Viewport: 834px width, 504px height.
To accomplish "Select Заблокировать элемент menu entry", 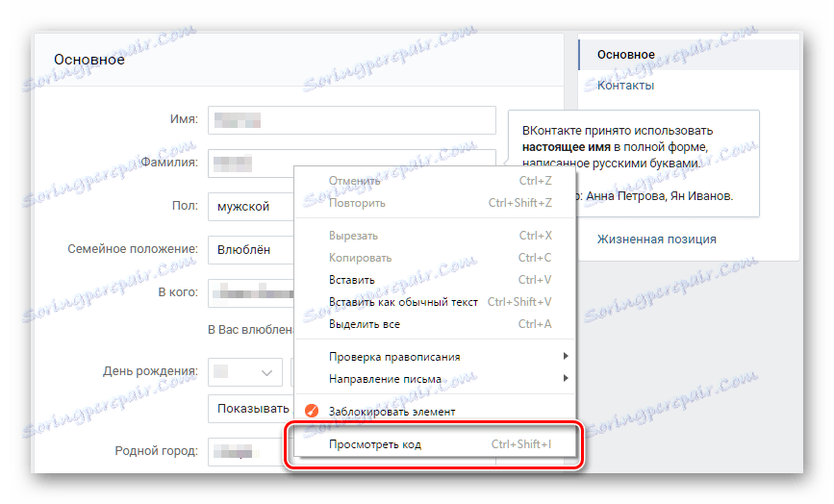I will [435, 411].
